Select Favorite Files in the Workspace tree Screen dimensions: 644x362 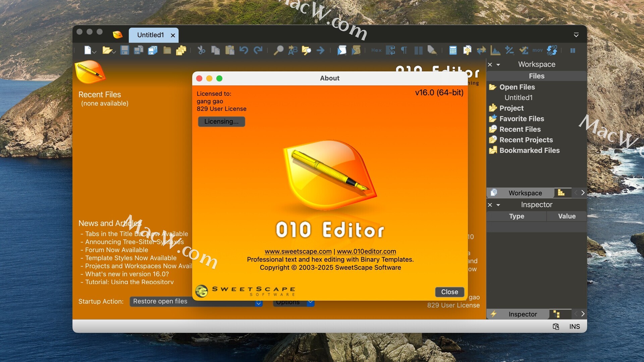(522, 119)
